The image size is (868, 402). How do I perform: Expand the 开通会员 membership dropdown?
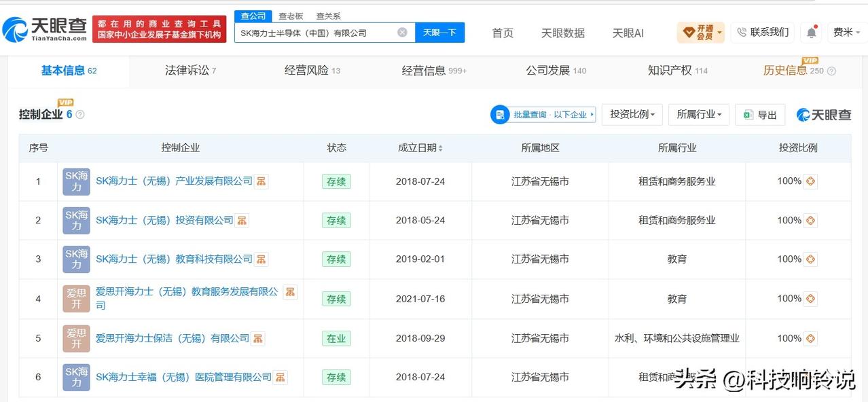700,32
